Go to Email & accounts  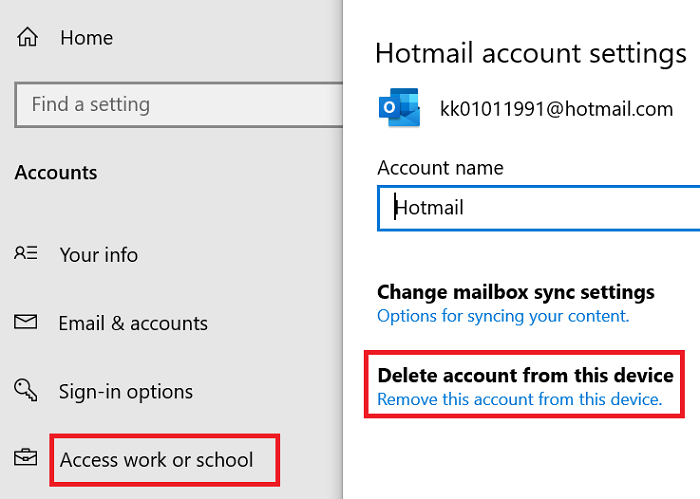(133, 323)
